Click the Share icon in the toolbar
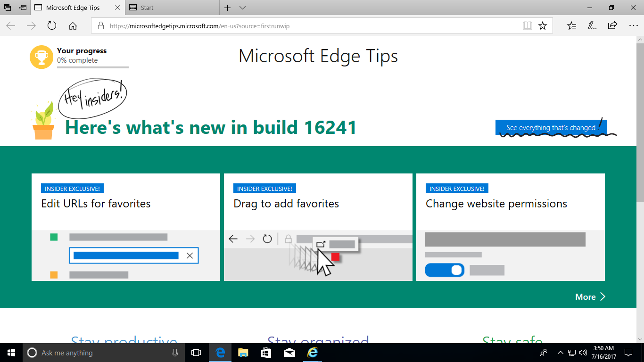644x362 pixels. [612, 26]
